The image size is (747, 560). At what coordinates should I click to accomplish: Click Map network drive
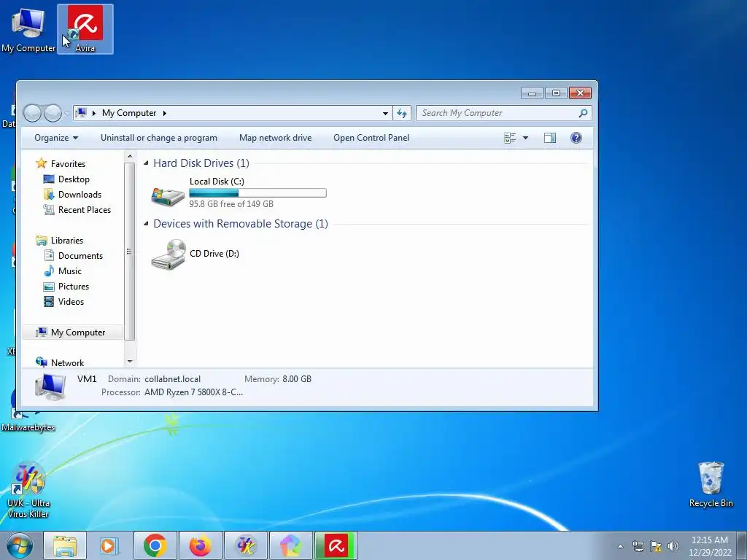pyautogui.click(x=275, y=138)
